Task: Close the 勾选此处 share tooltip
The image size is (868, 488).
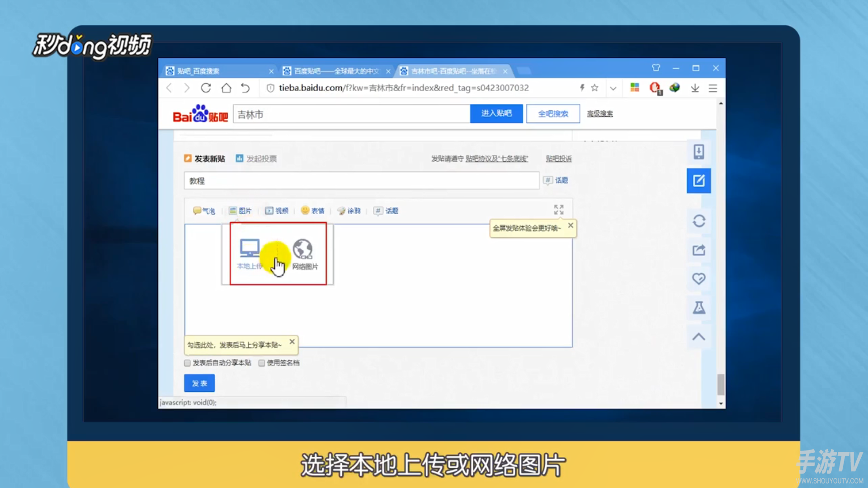Action: pyautogui.click(x=292, y=342)
